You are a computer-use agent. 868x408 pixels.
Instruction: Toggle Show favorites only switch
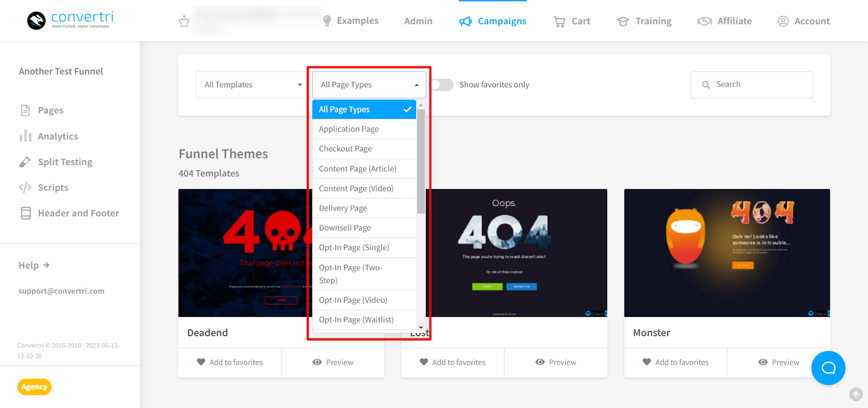tap(442, 85)
